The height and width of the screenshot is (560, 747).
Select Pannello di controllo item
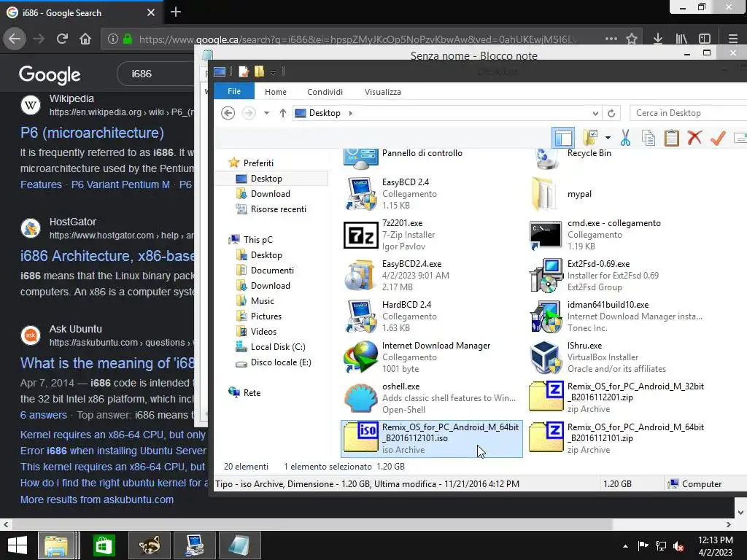coord(422,153)
